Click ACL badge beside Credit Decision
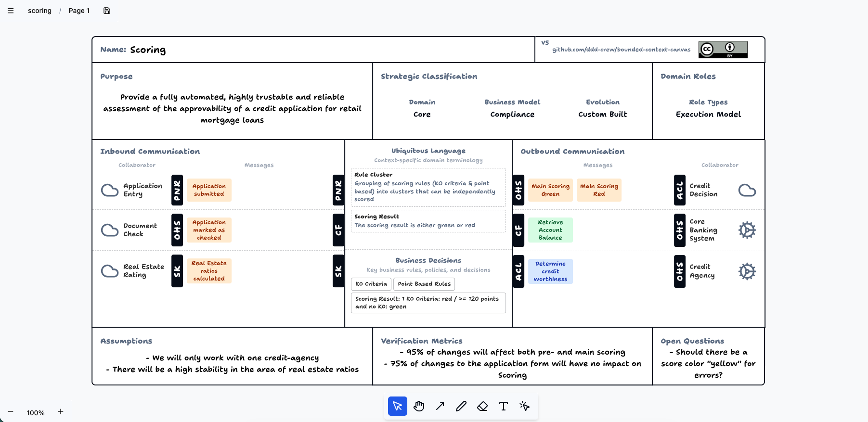Image resolution: width=868 pixels, height=422 pixels. point(680,190)
